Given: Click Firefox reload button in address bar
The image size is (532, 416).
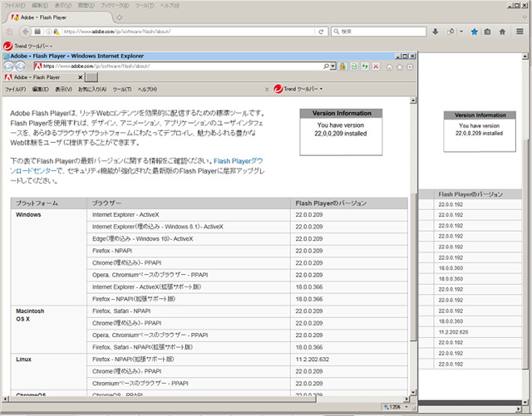Looking at the screenshot, I should (321, 32).
